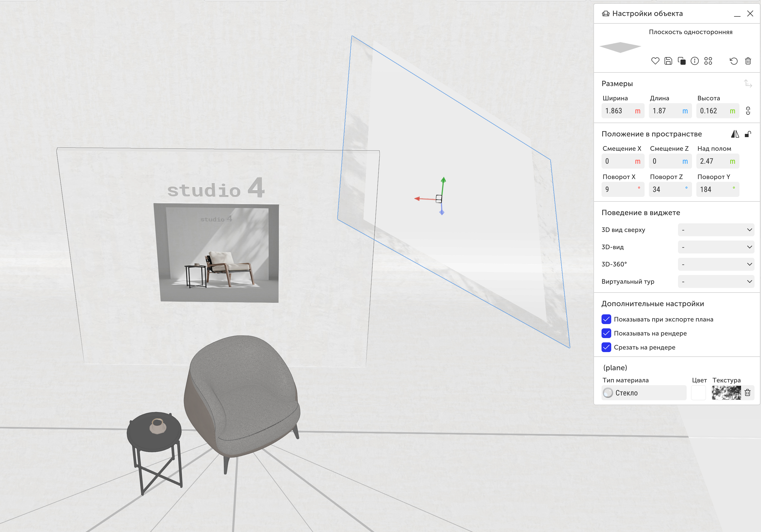
Task: Toggle Срезать на рендере checkbox
Action: click(x=606, y=347)
